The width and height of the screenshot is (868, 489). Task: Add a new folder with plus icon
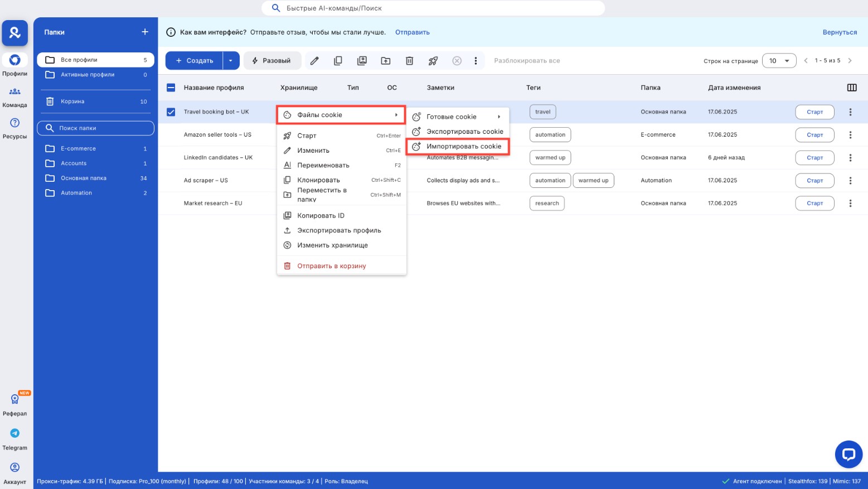click(x=145, y=32)
